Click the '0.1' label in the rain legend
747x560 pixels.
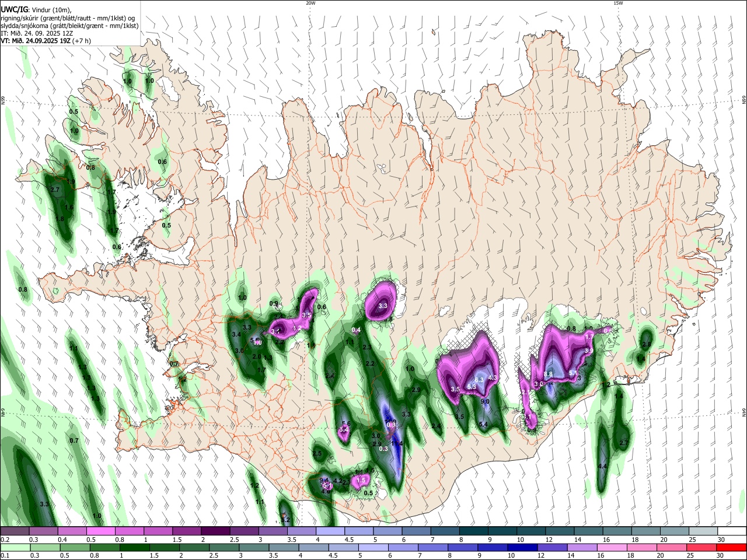pyautogui.click(x=5, y=556)
